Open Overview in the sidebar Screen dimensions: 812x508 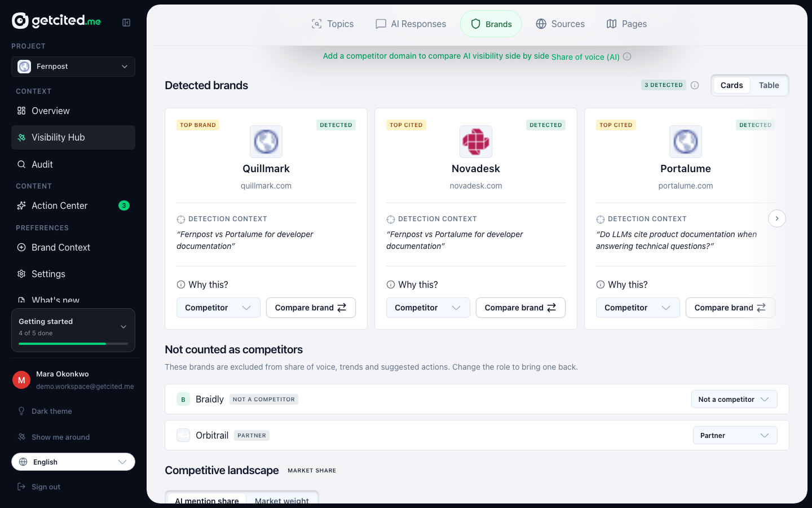(73, 111)
